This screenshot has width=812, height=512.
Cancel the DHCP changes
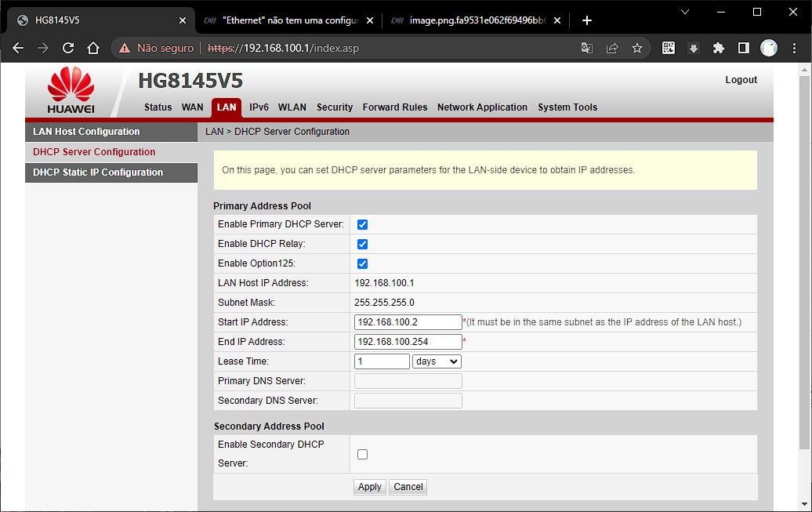pos(408,487)
